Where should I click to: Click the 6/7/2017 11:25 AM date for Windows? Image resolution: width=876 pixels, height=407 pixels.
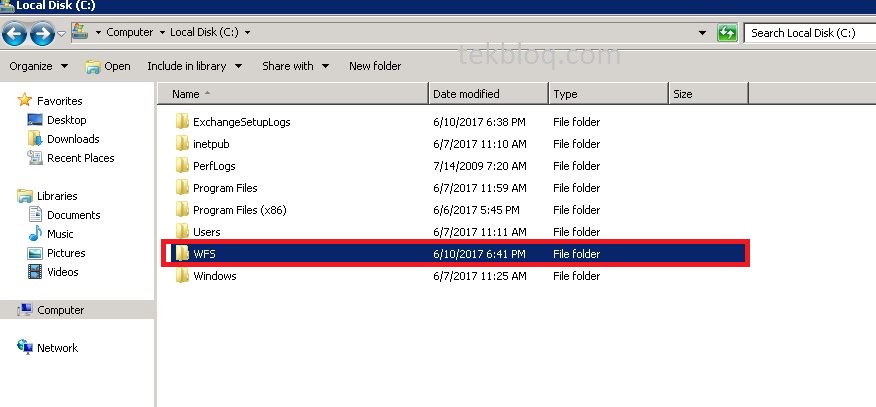tap(479, 276)
